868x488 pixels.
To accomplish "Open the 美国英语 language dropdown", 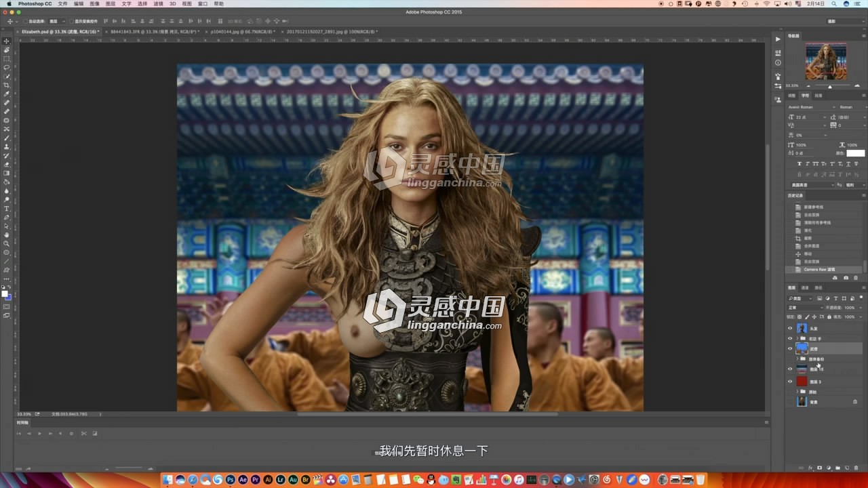I will click(812, 185).
